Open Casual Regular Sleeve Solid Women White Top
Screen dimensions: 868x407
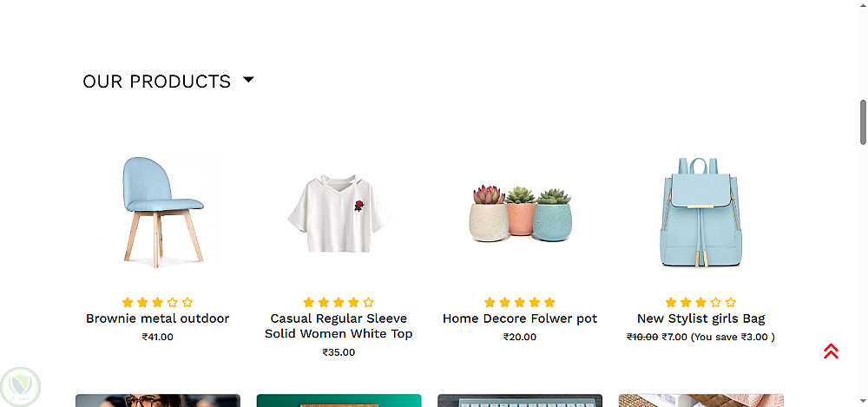point(339,326)
